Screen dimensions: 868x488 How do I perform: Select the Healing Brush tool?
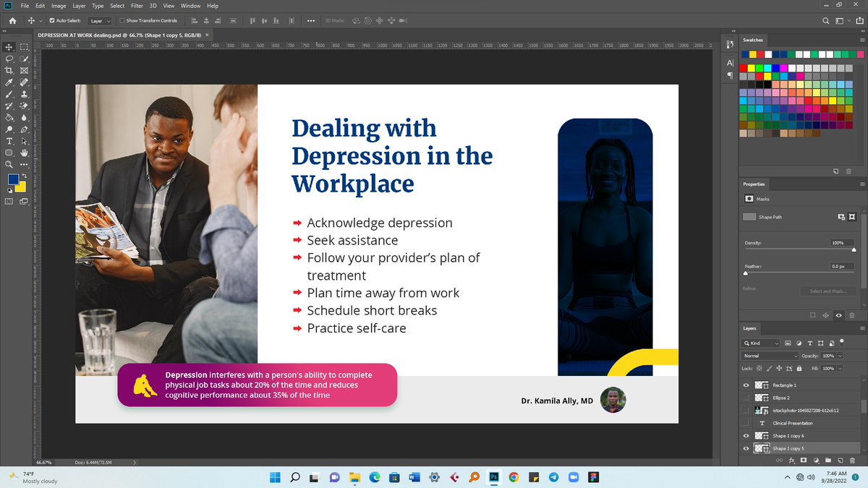pyautogui.click(x=24, y=82)
